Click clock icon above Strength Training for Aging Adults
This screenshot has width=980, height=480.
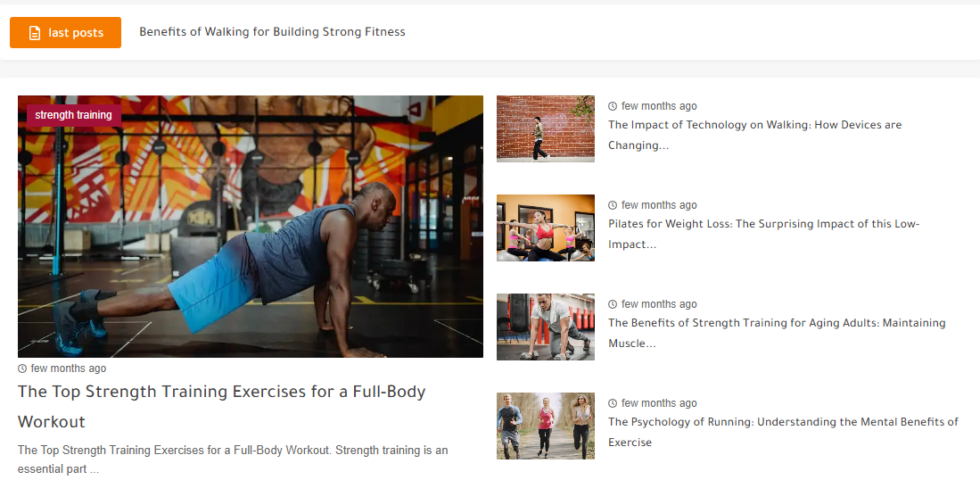(x=613, y=304)
